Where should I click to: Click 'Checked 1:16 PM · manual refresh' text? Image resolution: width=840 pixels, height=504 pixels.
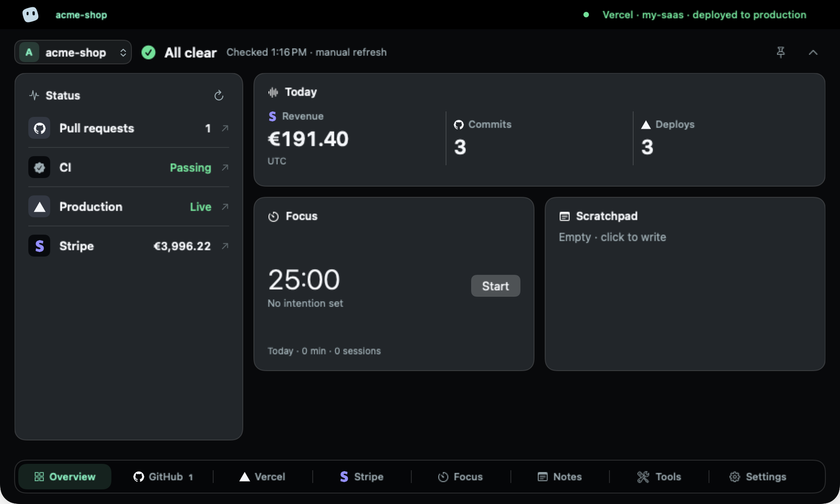tap(306, 52)
